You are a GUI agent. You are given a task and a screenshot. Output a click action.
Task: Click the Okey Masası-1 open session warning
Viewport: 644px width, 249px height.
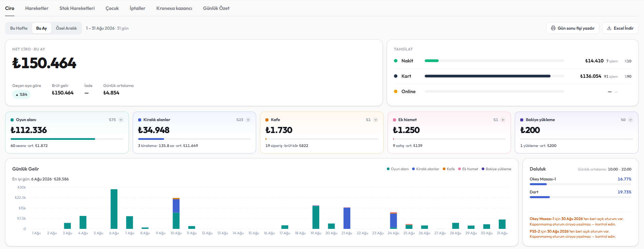point(576,222)
